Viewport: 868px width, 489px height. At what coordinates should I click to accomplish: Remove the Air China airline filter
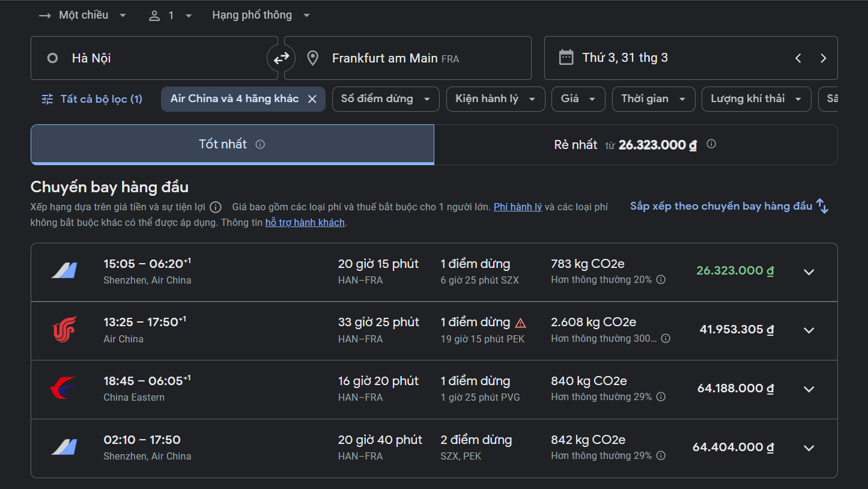tap(312, 99)
